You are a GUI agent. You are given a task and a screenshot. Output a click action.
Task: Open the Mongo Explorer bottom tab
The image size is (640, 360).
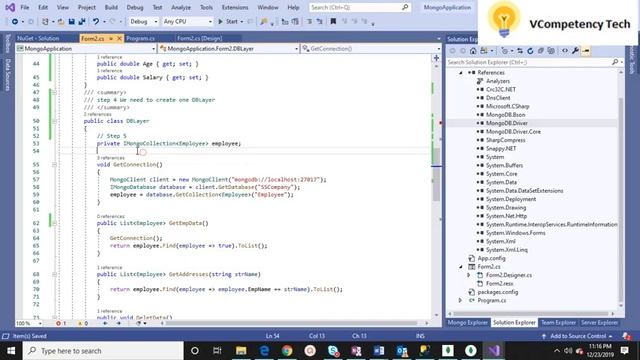pyautogui.click(x=468, y=322)
